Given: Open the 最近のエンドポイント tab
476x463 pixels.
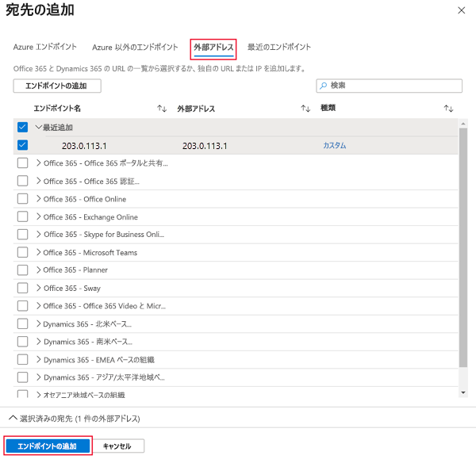Looking at the screenshot, I should pyautogui.click(x=279, y=47).
